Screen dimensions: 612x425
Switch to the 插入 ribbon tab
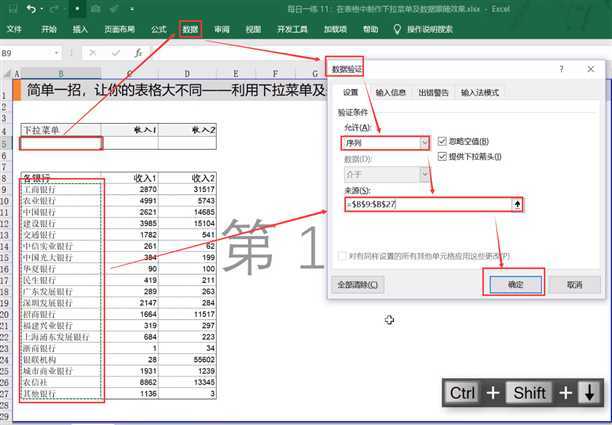(80, 29)
